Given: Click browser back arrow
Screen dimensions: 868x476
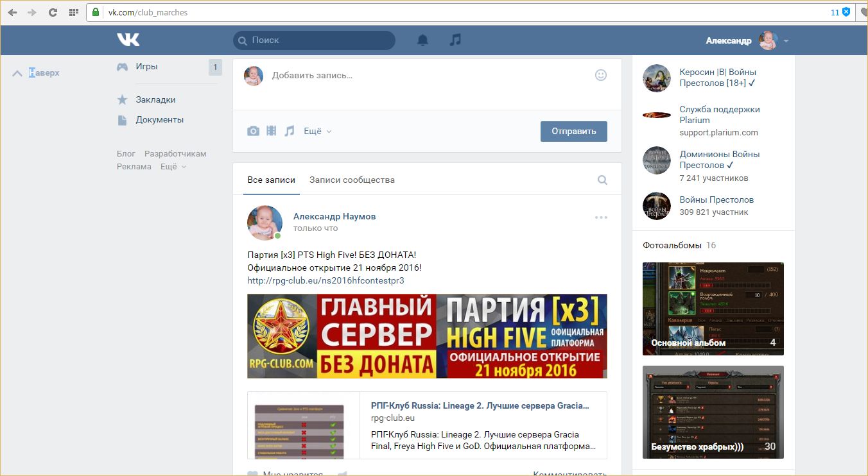Looking at the screenshot, I should 12,12.
